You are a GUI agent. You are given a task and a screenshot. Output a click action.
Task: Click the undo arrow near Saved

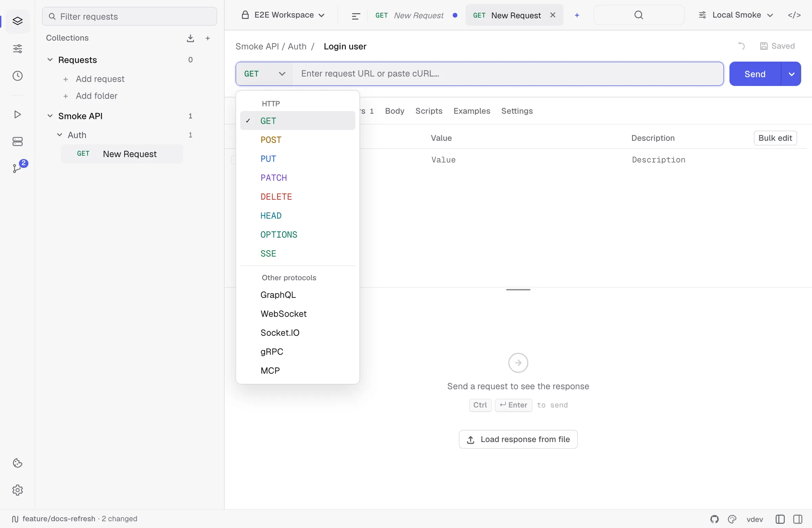(x=741, y=46)
